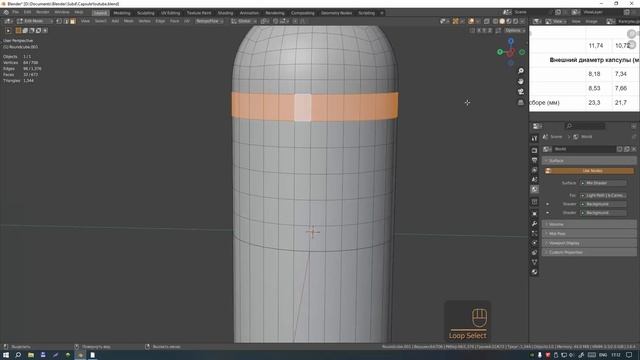
Task: Click the Use Nodes button
Action: point(589,171)
